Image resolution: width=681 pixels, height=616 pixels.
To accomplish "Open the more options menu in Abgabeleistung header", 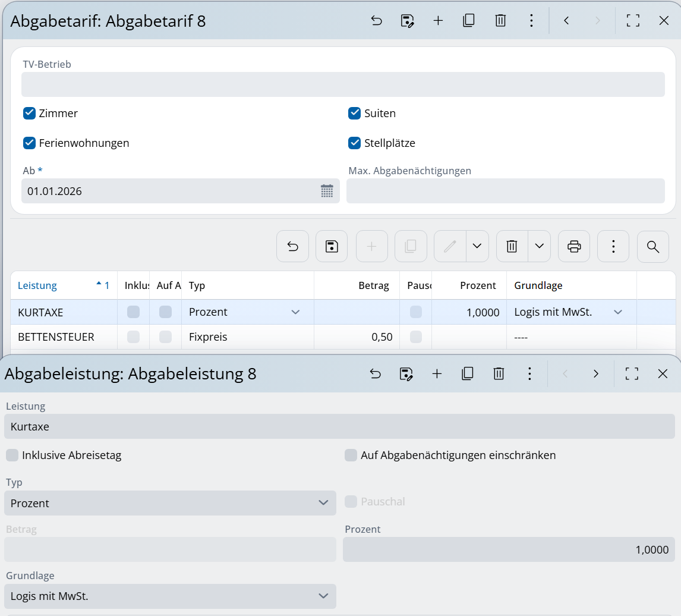I will [529, 373].
